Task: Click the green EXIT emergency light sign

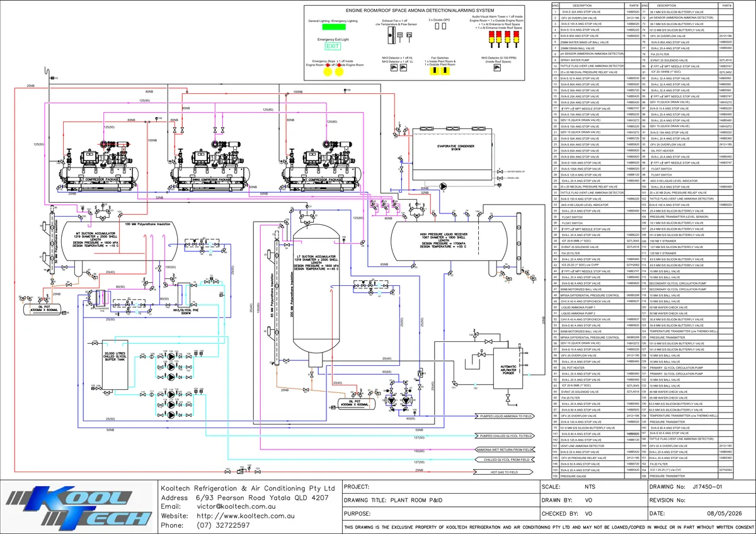Action: pos(333,46)
